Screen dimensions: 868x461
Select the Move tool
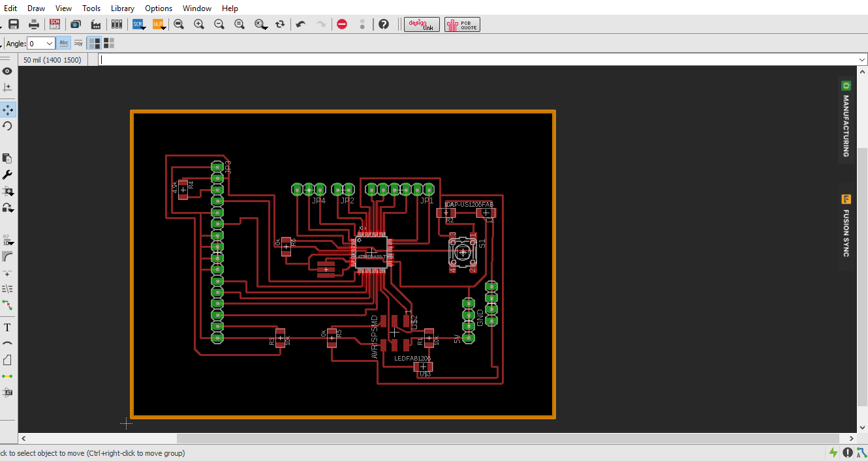tap(8, 110)
